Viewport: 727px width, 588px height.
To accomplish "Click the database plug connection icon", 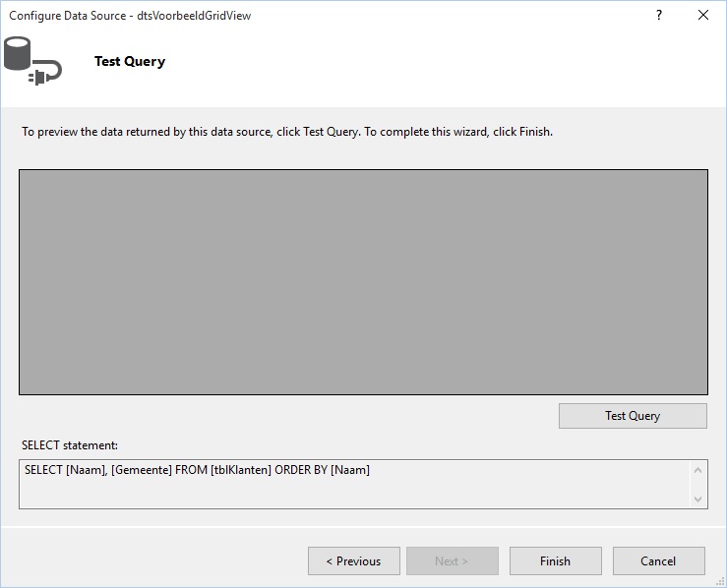I will (x=32, y=61).
